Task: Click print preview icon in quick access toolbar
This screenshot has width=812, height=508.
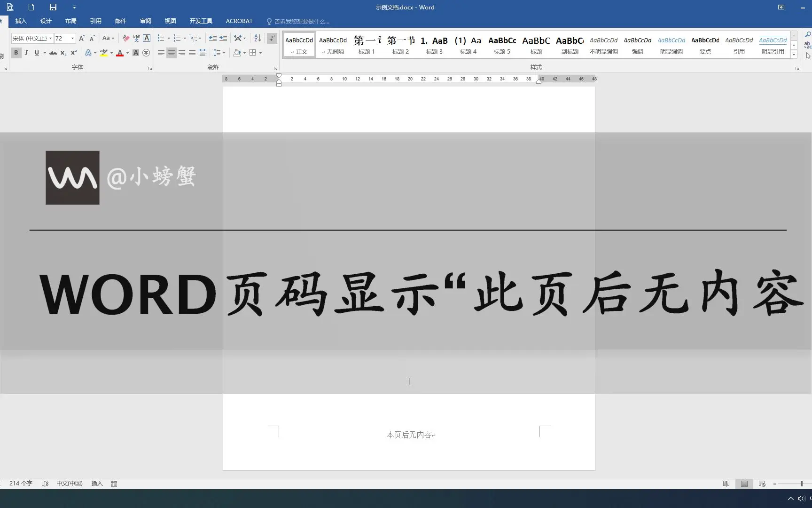Action: (10, 7)
